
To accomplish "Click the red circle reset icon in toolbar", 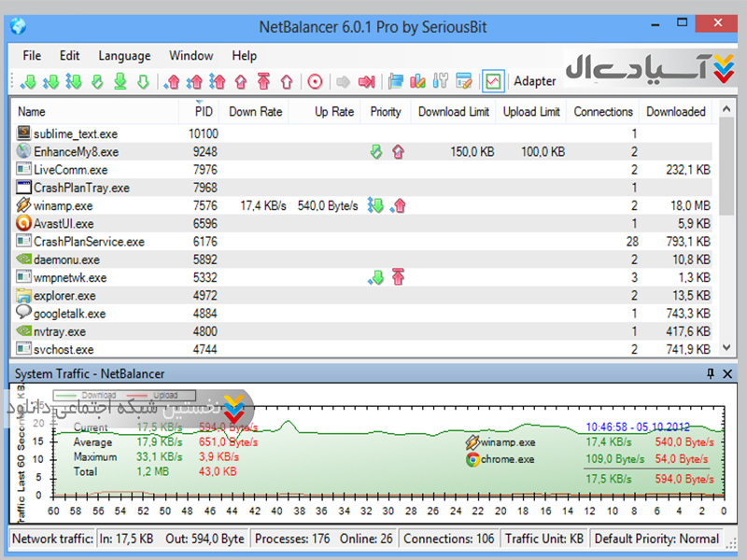I will [315, 82].
